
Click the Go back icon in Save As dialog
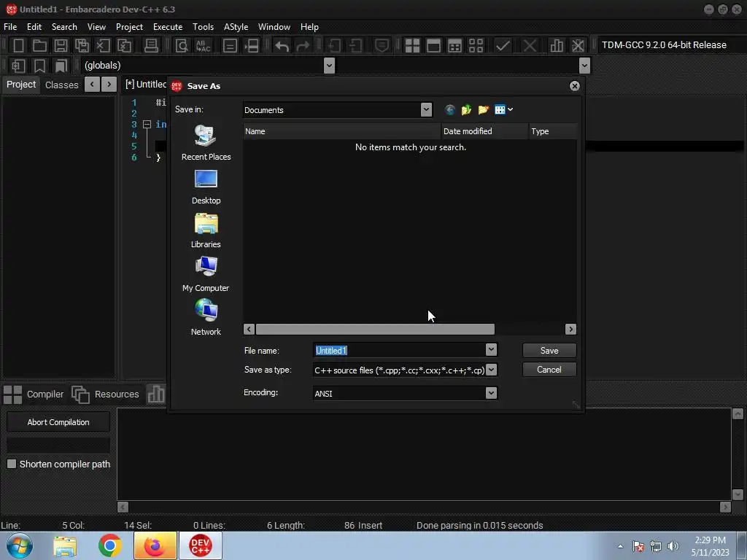(449, 110)
